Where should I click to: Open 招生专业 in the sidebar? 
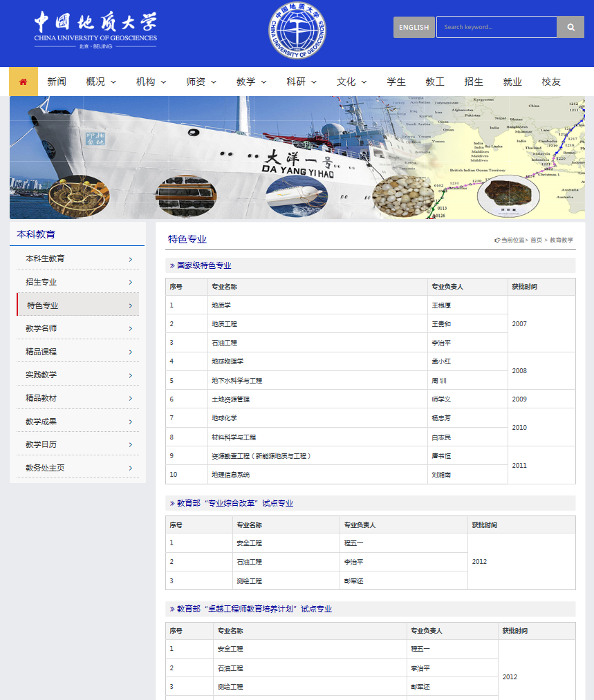[41, 282]
